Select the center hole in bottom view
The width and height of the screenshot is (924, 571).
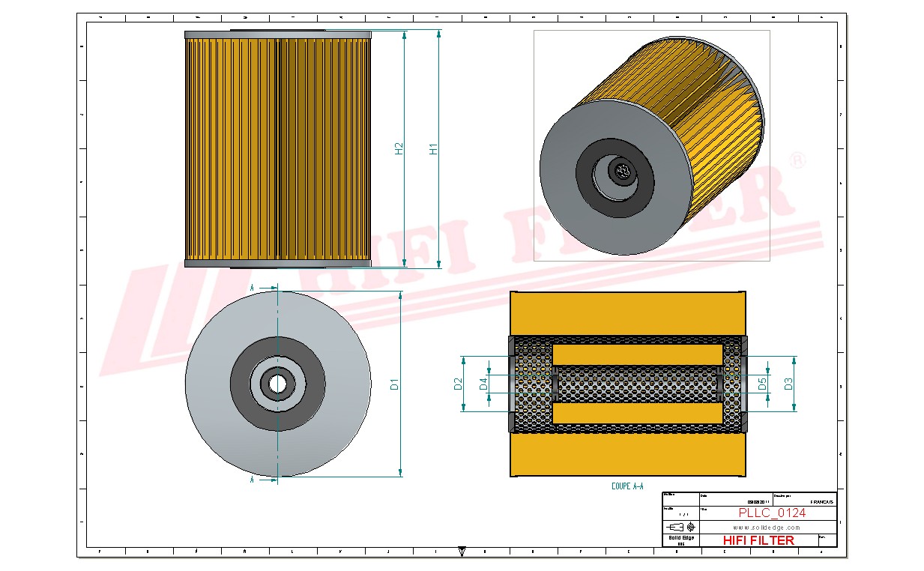pyautogui.click(x=278, y=384)
